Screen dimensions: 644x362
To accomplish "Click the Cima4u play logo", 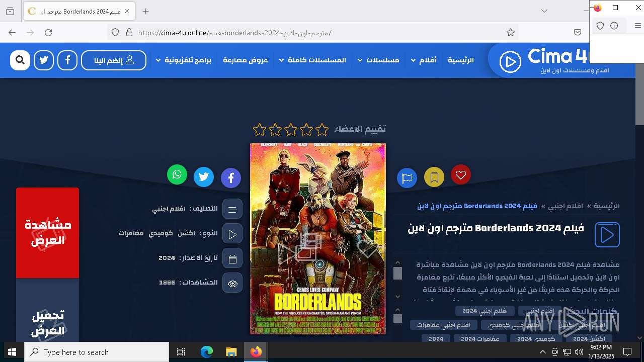I will point(510,62).
